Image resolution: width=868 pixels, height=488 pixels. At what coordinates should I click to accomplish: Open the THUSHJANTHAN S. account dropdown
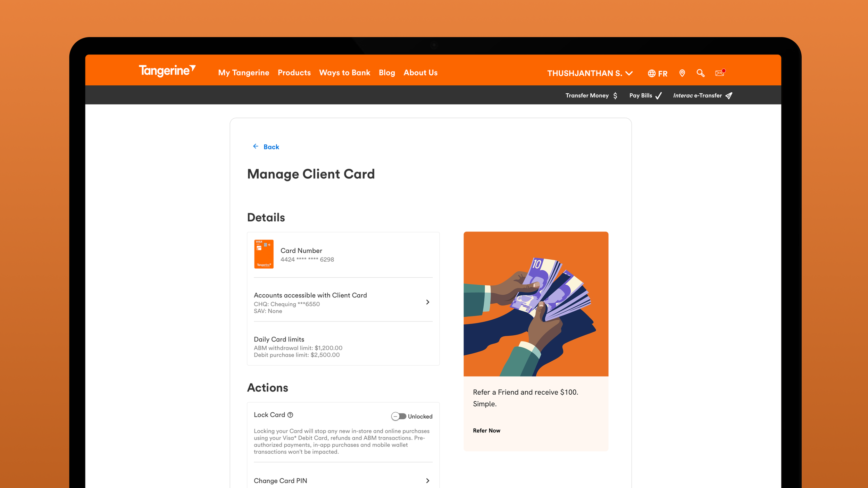click(590, 73)
